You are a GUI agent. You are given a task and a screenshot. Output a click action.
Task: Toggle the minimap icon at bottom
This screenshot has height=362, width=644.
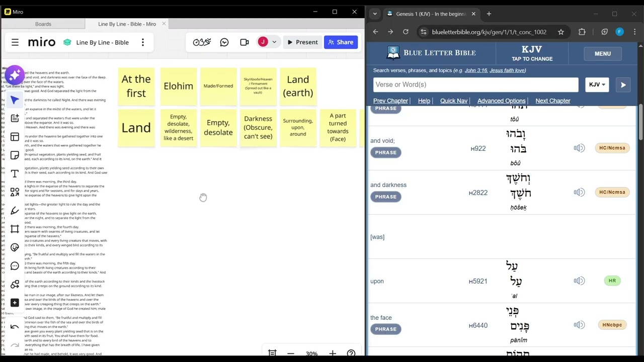point(272,353)
